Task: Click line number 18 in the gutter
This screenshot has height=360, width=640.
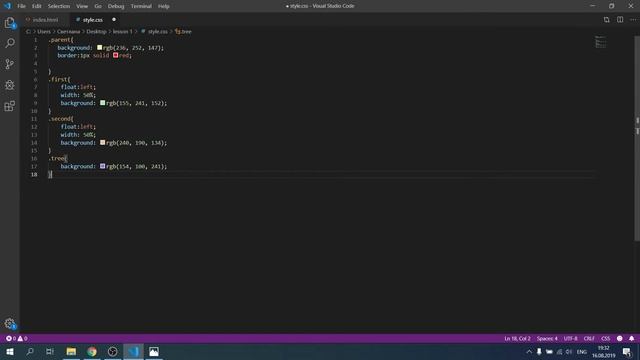Action: point(34,174)
